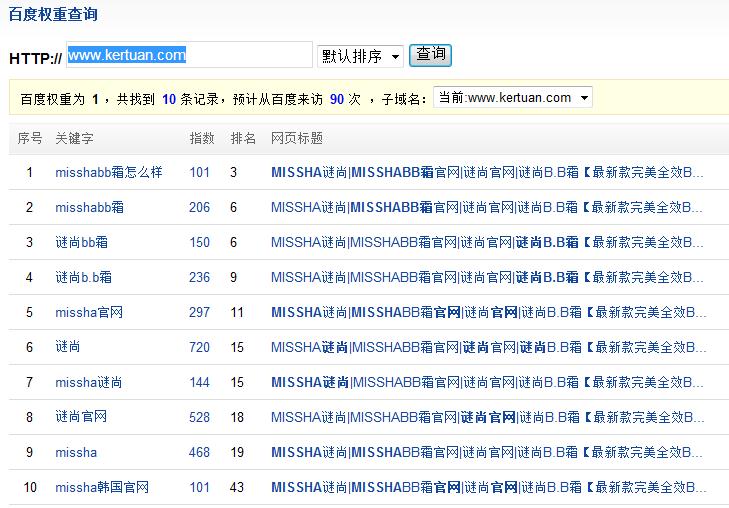Open the misshabb霜怎么样 keyword link
729x508 pixels.
[x=109, y=172]
